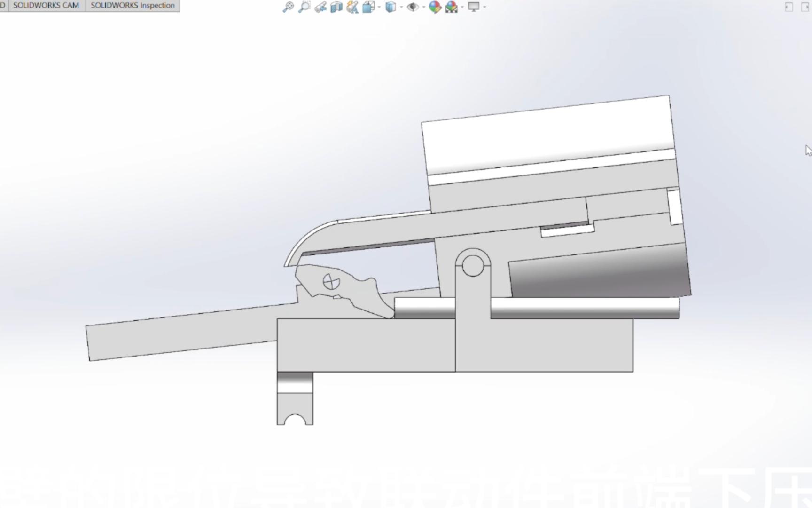Viewport: 812px width, 508px height.
Task: Toggle the Section View tool
Action: point(336,7)
